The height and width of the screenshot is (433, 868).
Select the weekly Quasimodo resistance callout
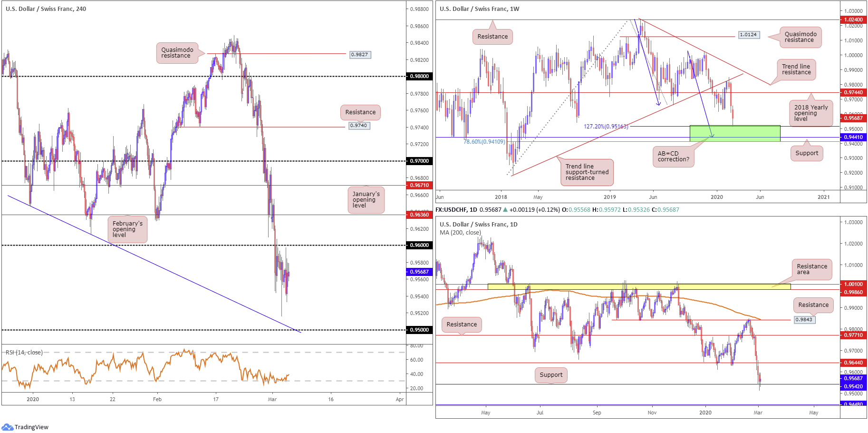click(800, 37)
